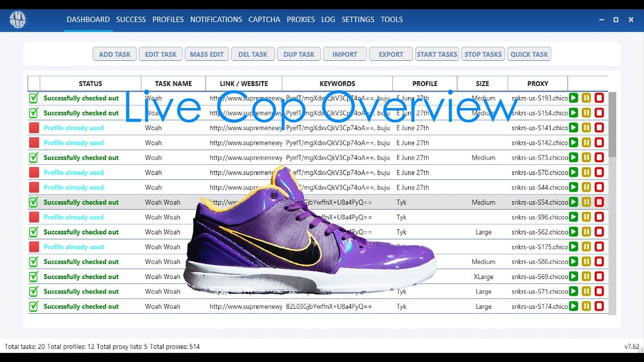644x362 pixels.
Task: Toggle the green checkmark on the S54 row
Action: (x=34, y=202)
